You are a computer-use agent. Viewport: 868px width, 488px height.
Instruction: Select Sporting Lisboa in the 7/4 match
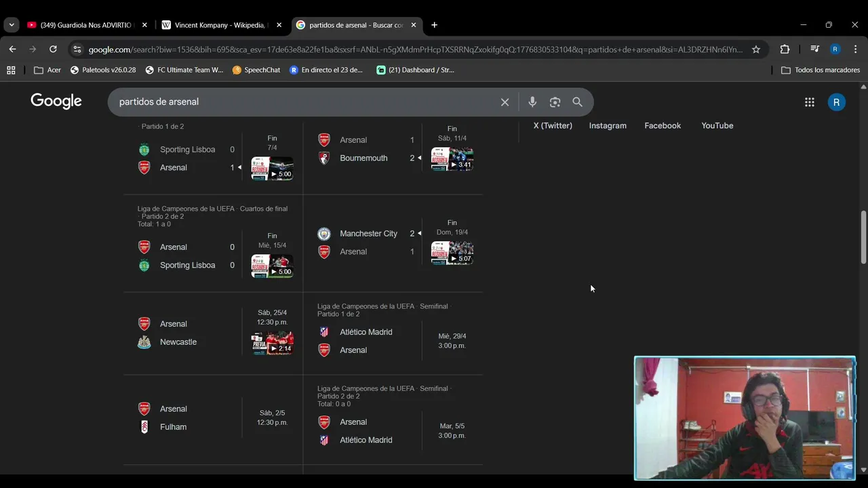pos(187,150)
